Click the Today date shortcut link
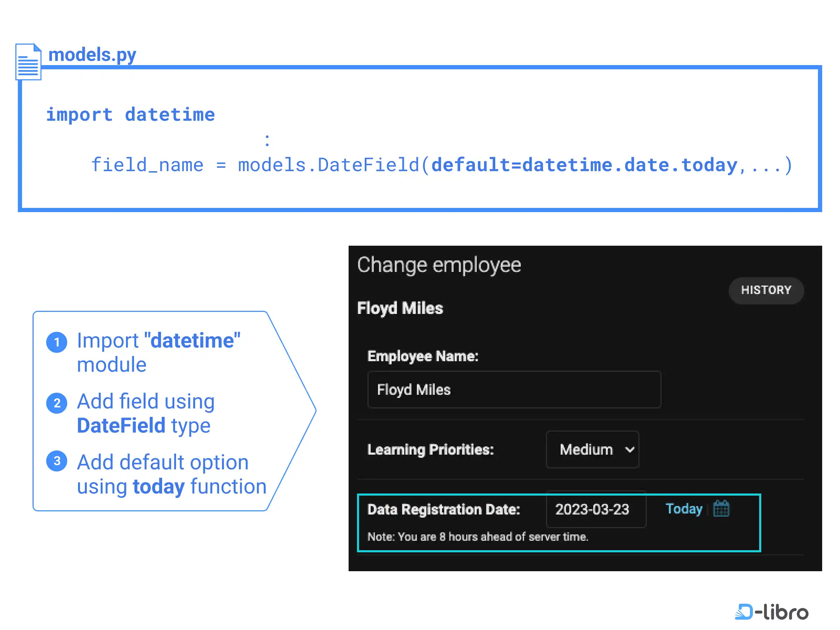Viewport: 840px width, 630px height. [x=684, y=509]
